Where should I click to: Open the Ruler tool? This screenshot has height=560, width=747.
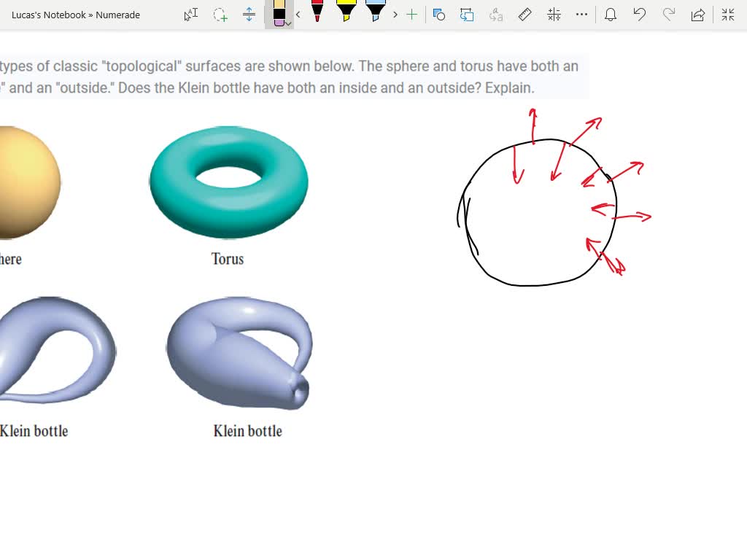525,15
